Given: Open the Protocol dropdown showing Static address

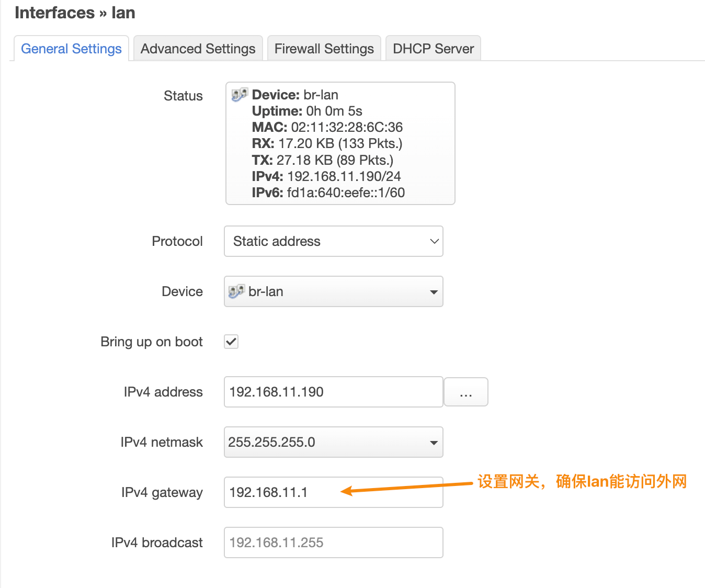Looking at the screenshot, I should point(333,241).
